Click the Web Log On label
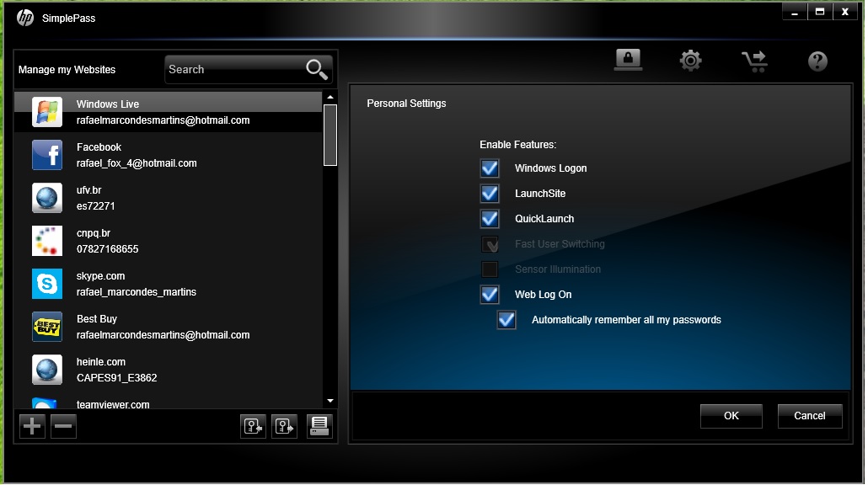Viewport: 868px width, 485px height. (x=543, y=295)
